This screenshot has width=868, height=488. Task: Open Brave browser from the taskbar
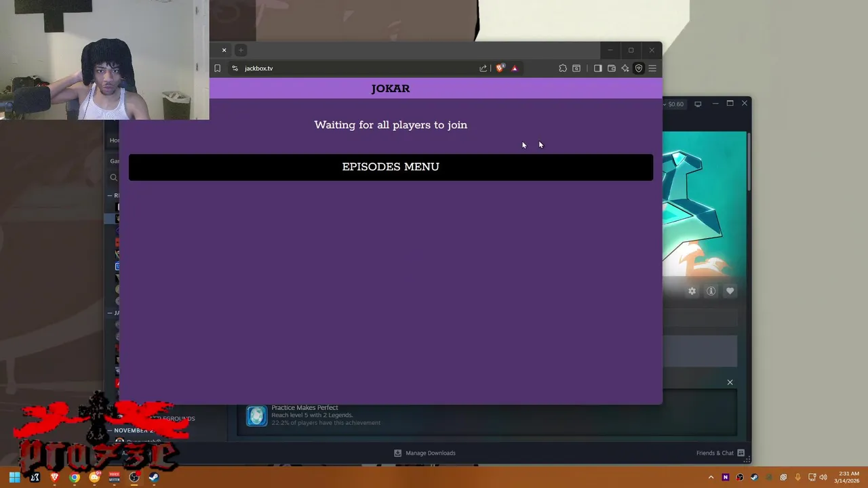(x=55, y=477)
